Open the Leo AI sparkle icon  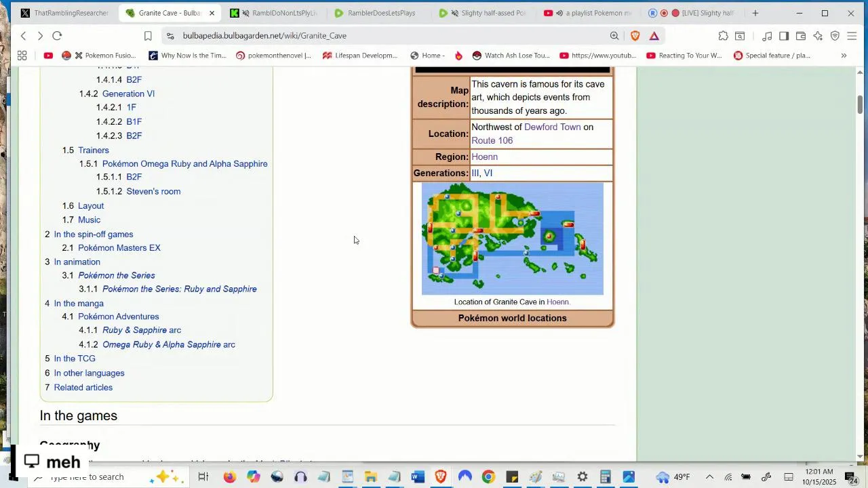pos(818,36)
